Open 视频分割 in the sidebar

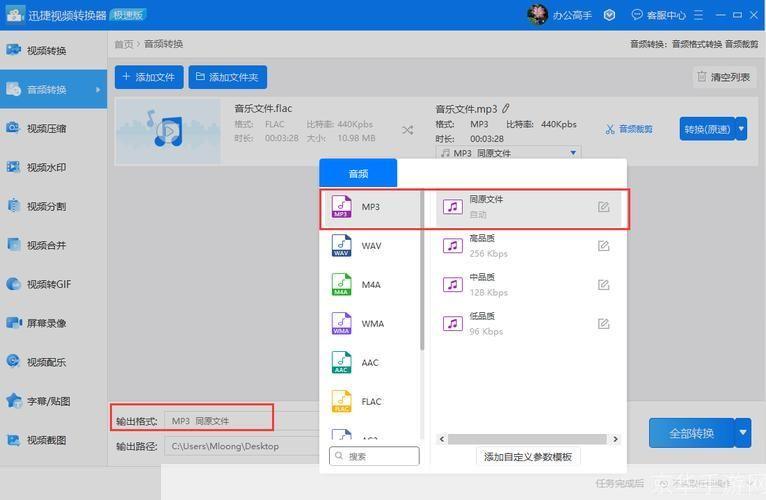click(x=53, y=206)
